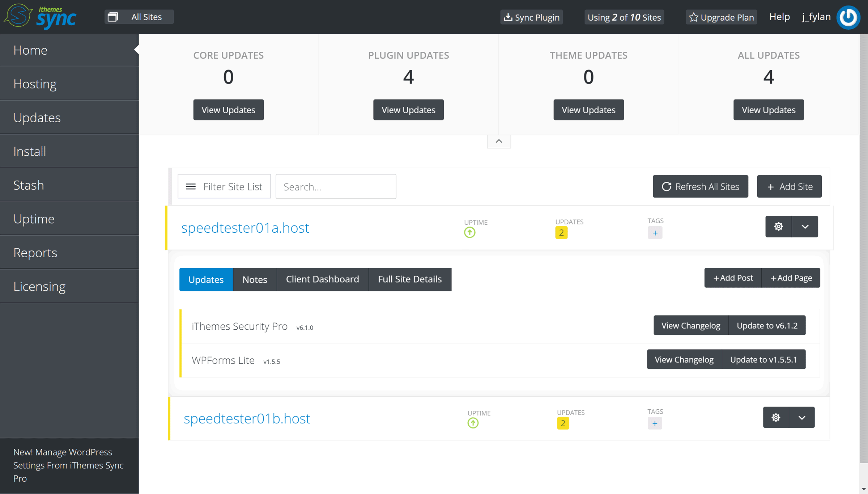The image size is (868, 494).
Task: Click the settings gear icon for speedtester01a.host
Action: tap(778, 227)
